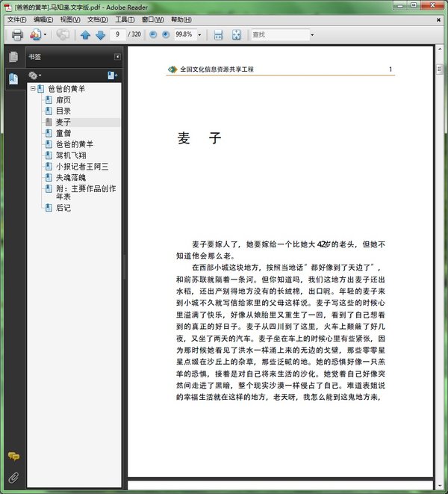Click the vertical scrollbar thumb
The width and height of the screenshot is (448, 494).
tap(440, 70)
